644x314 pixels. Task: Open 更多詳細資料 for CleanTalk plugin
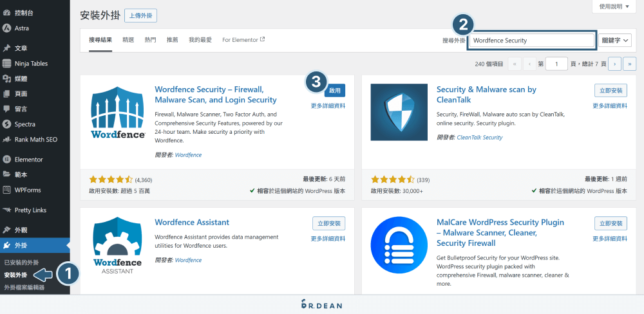click(610, 106)
